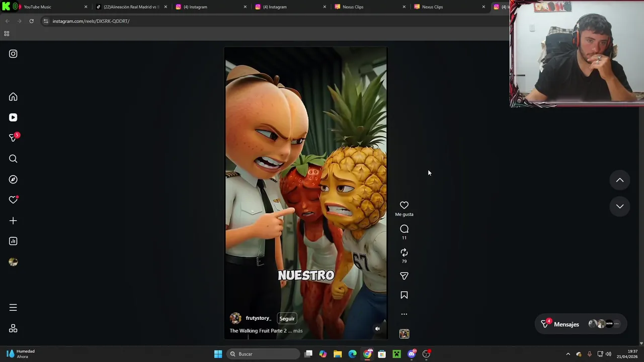Follow frutystory_ with Seguir button

coord(287,318)
